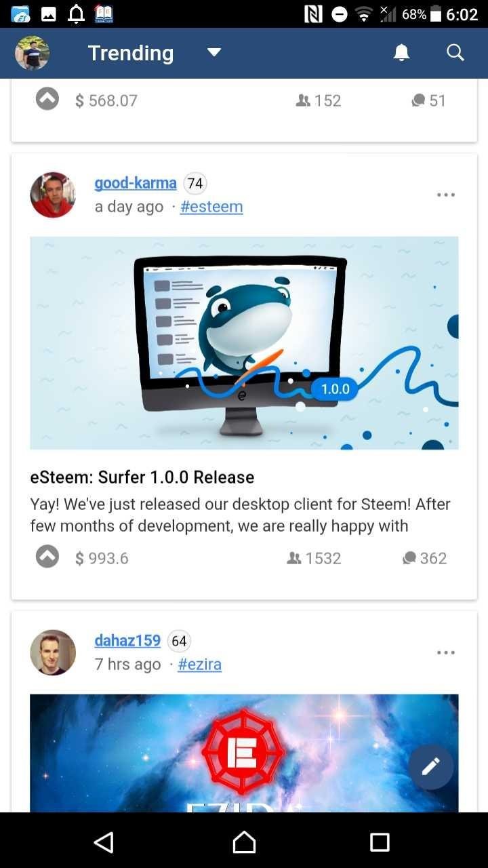Tap good-karma's round avatar picture

(53, 195)
